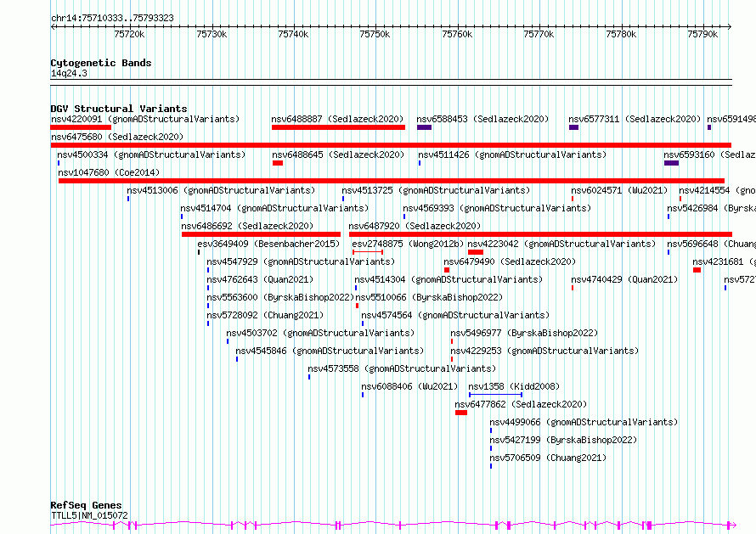The image size is (756, 534).
Task: Click the nsv4214554 variant label
Action: [718, 190]
